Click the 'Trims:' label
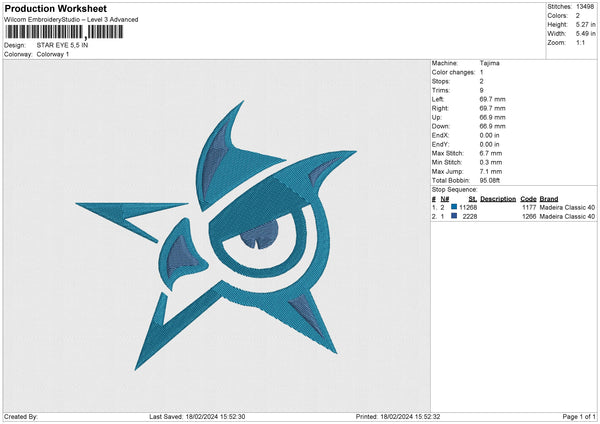 coord(440,90)
